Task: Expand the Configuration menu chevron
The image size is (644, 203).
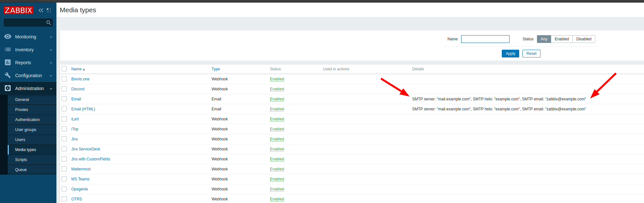Action: [51, 76]
